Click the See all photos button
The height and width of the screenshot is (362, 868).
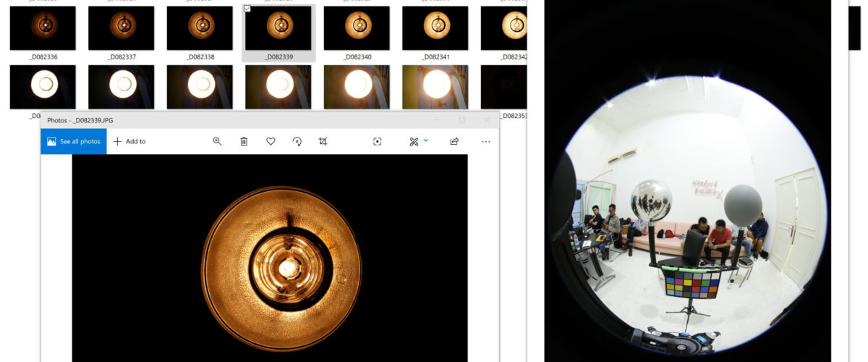click(74, 141)
